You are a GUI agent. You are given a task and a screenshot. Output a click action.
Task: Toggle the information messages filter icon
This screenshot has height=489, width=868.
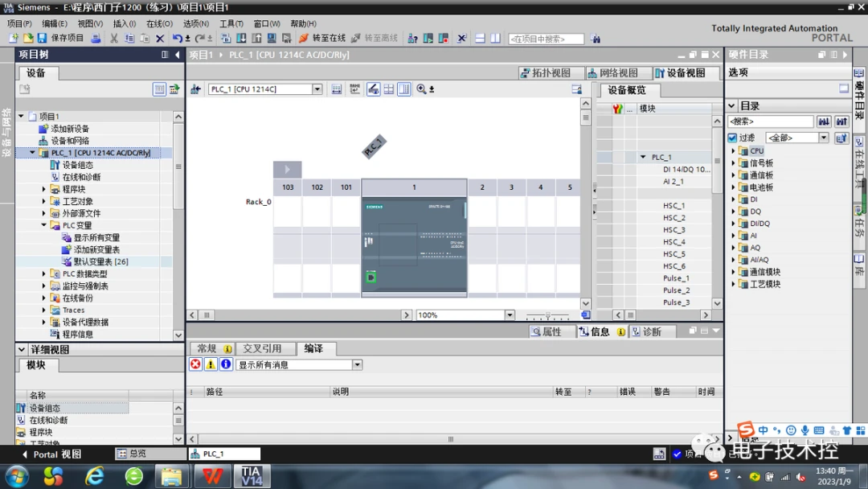tap(225, 364)
